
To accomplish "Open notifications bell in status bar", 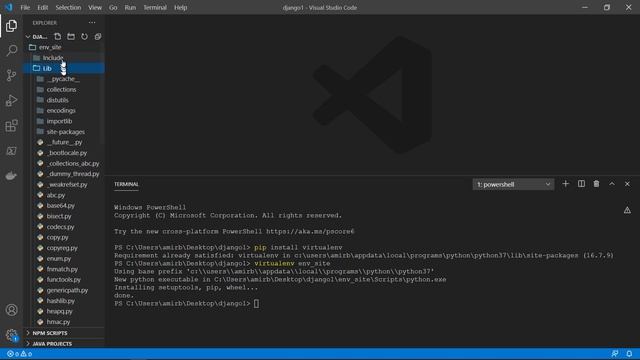I will click(629, 354).
